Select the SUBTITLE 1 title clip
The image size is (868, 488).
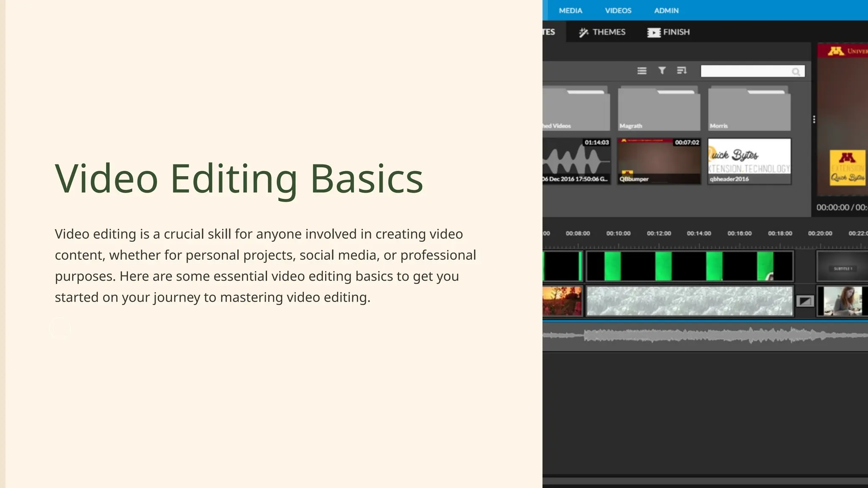(842, 266)
